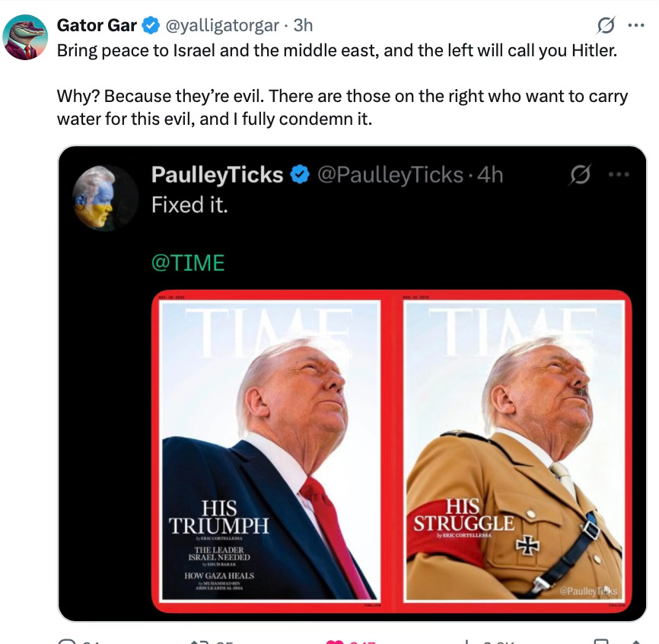Screen dimensions: 659x644
Task: Open Gator Gar's alligator profile avatar
Action: (x=25, y=37)
